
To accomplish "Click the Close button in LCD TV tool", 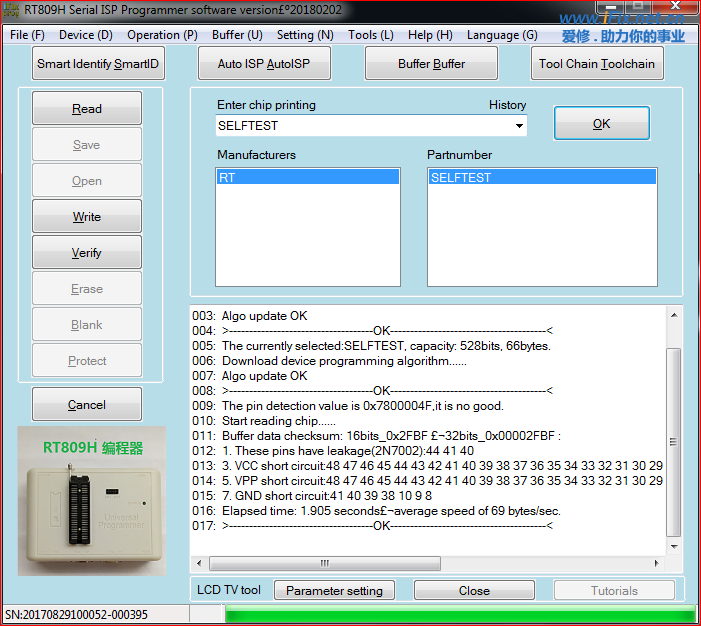I will point(474,591).
